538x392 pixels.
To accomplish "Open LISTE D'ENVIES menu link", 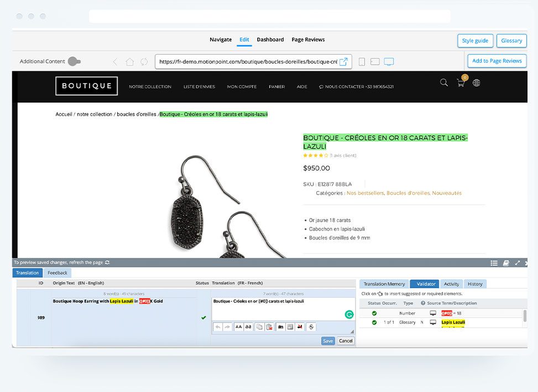I will click(200, 87).
